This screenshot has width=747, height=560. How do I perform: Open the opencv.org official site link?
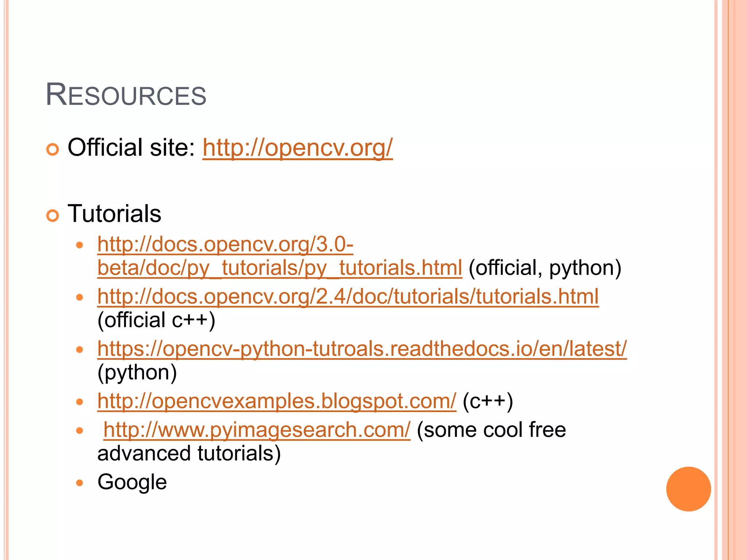coord(297,148)
